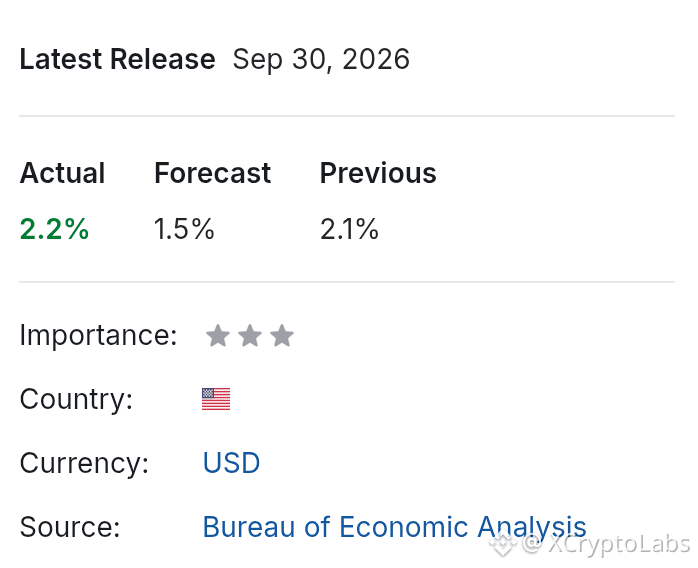Click the first importance star
Screen dimensions: 698x568
[x=218, y=336]
